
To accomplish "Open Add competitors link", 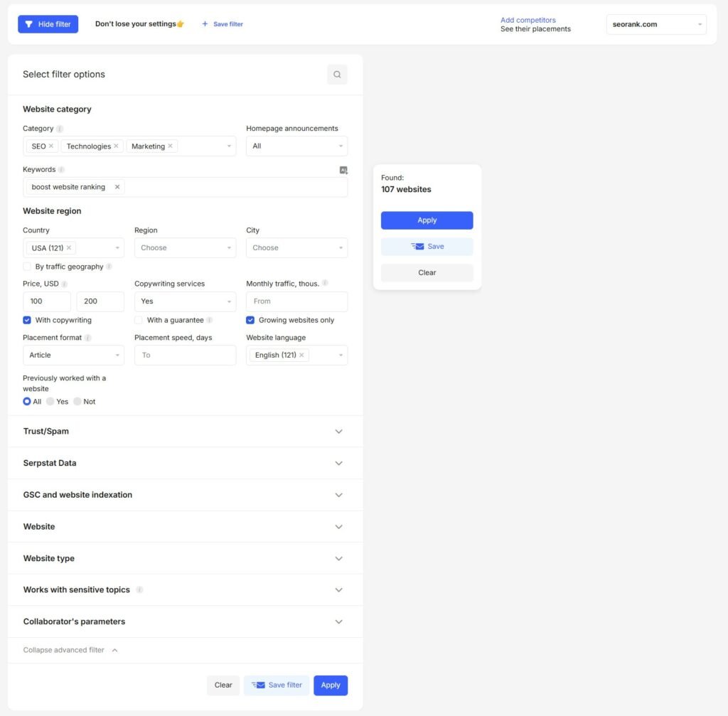I will [x=528, y=20].
